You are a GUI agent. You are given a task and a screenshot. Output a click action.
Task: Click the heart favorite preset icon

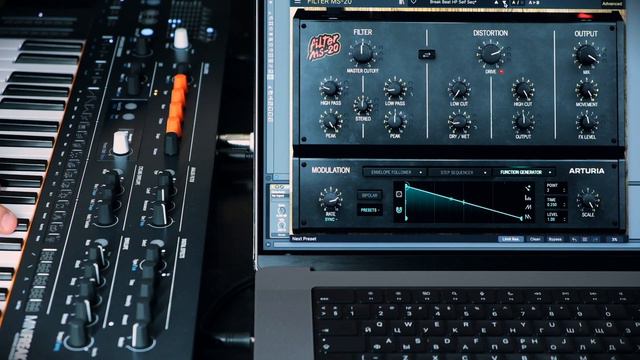[413, 2]
